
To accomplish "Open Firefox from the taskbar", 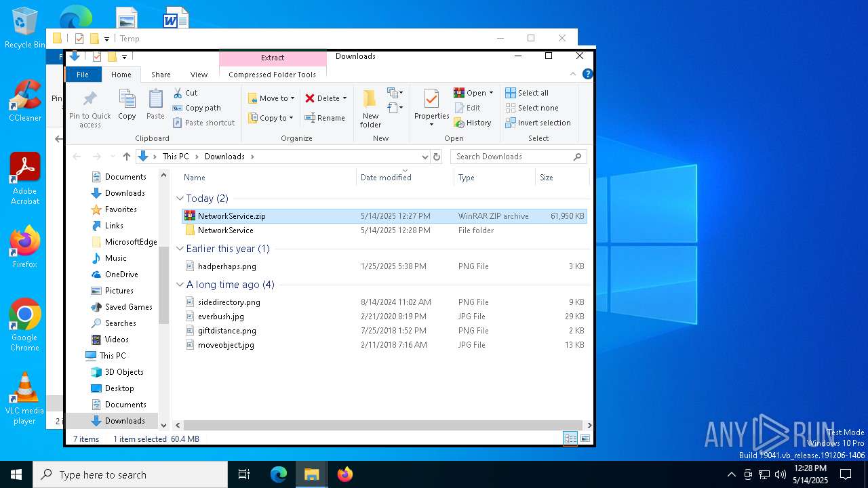I will (x=345, y=474).
